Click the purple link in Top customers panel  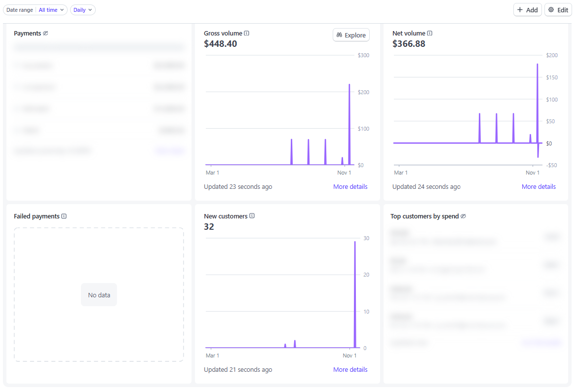click(x=541, y=342)
